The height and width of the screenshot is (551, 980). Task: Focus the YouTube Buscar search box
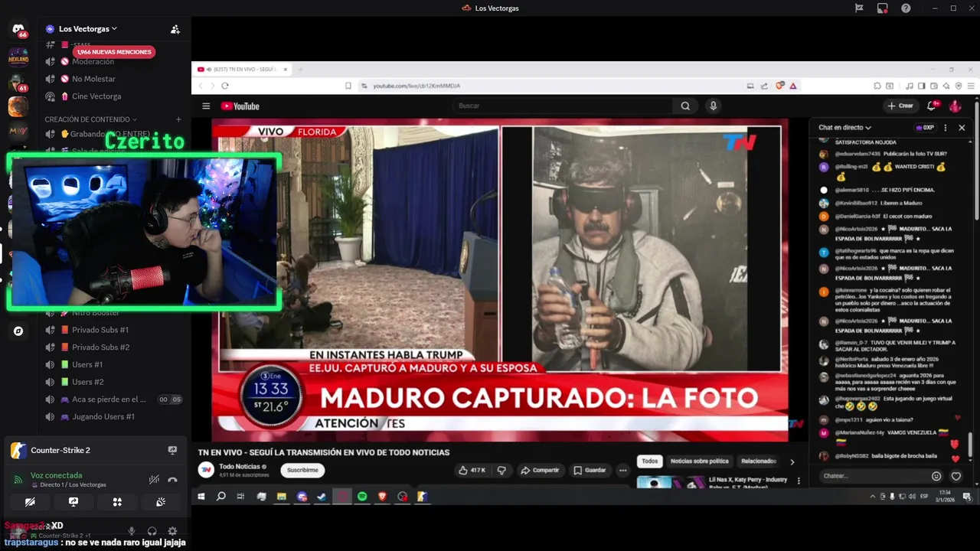coord(563,106)
